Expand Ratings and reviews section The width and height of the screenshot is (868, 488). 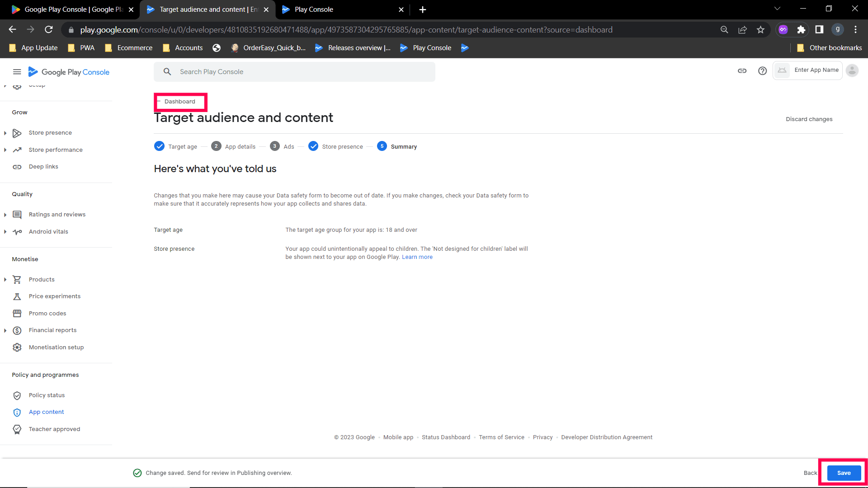click(x=5, y=215)
